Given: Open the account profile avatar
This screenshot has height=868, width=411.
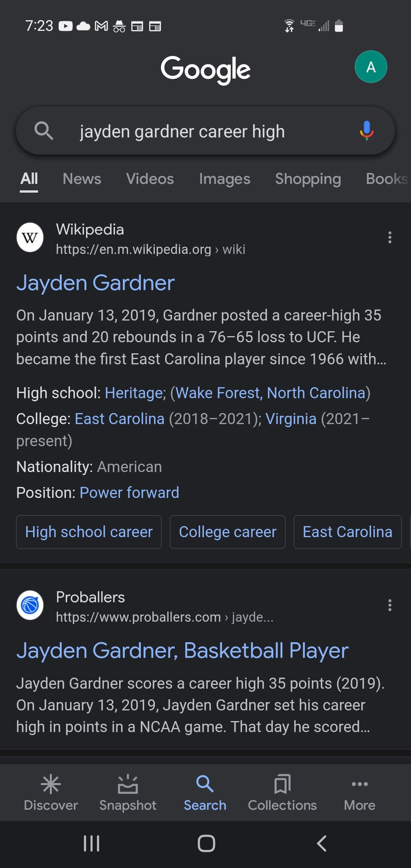Looking at the screenshot, I should (371, 67).
